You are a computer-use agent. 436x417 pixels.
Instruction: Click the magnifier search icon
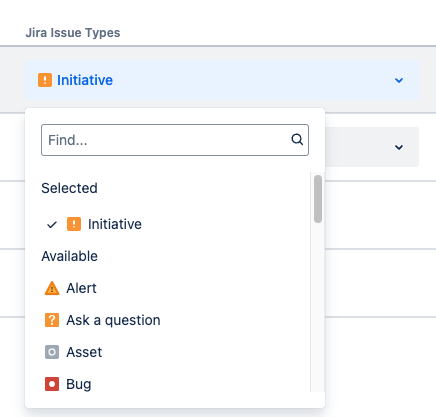pyautogui.click(x=297, y=139)
